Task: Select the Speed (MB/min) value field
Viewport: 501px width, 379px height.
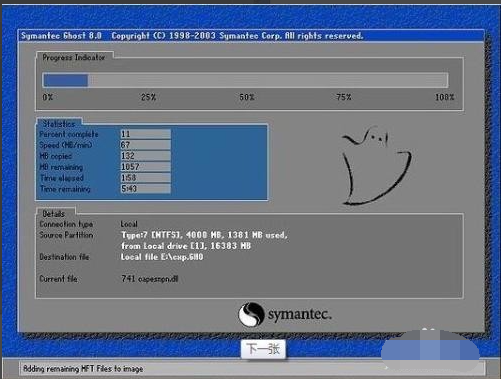Action: [x=145, y=145]
